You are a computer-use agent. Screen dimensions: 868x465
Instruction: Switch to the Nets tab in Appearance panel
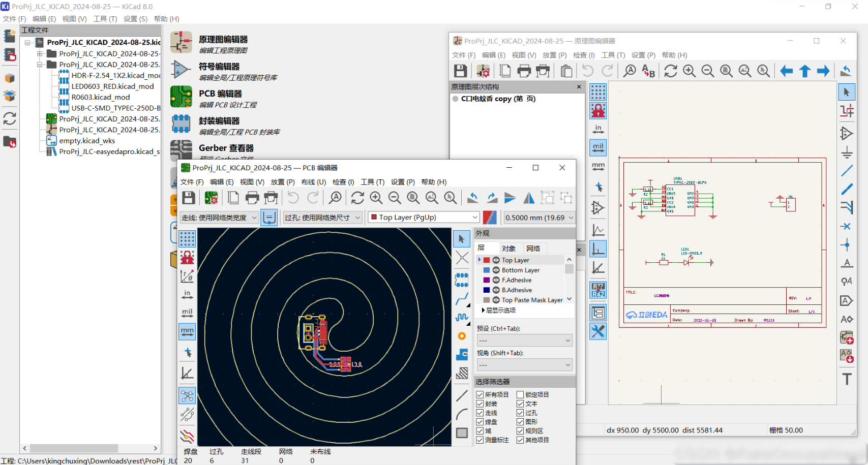pyautogui.click(x=533, y=249)
